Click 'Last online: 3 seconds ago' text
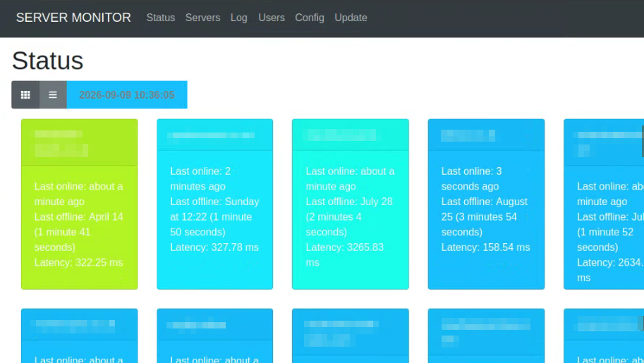Image resolution: width=644 pixels, height=363 pixels. (x=471, y=178)
